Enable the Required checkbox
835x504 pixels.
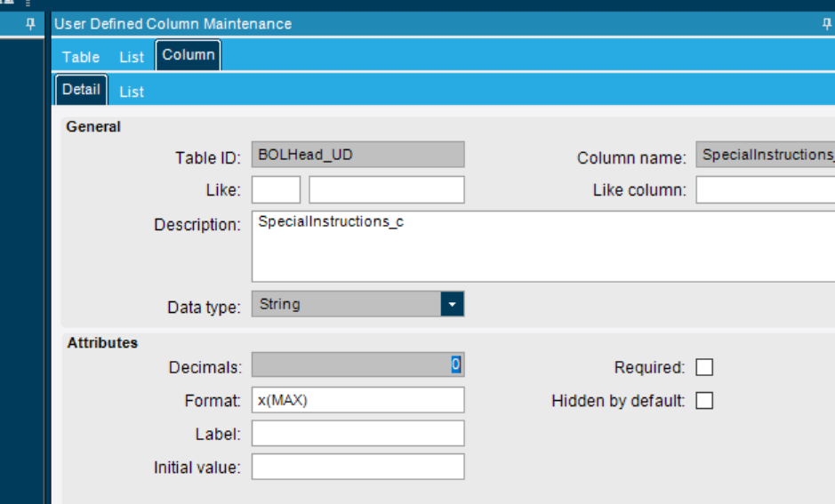704,367
